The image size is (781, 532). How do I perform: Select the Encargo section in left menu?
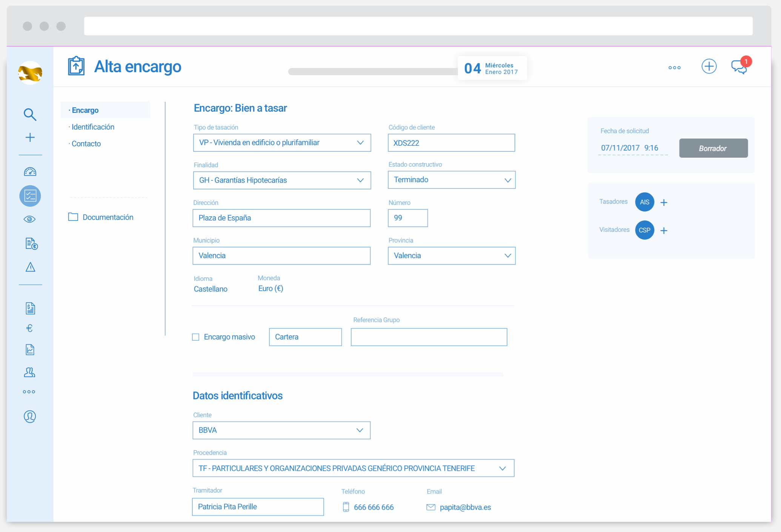[x=106, y=110]
